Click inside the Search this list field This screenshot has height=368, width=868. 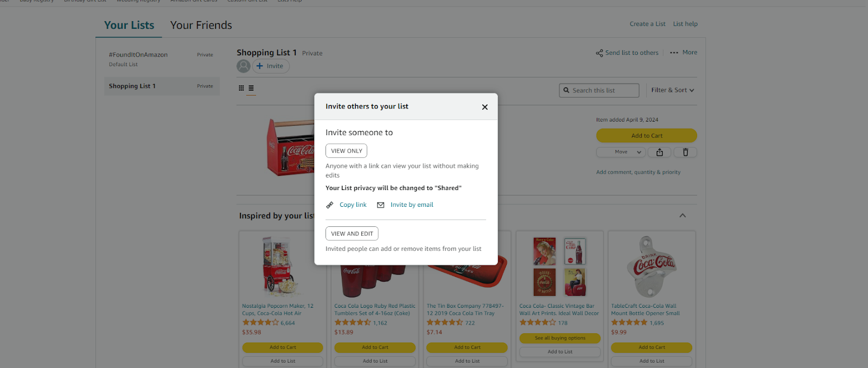click(x=602, y=90)
